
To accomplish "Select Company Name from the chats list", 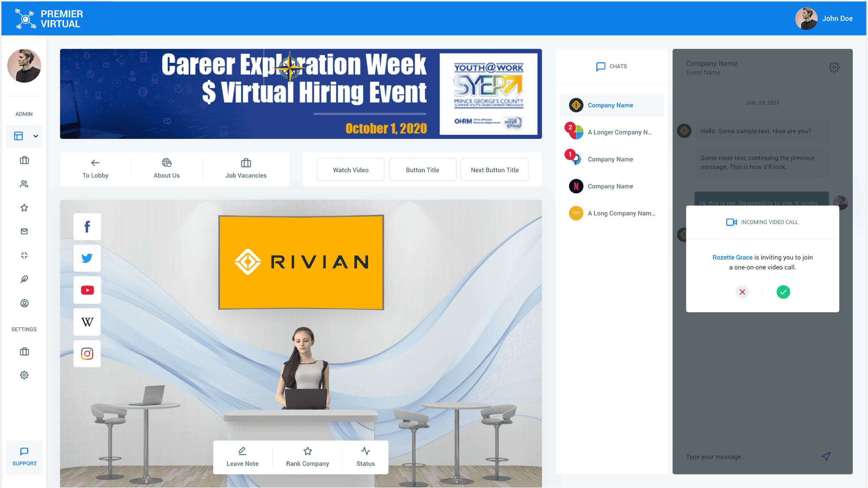I will click(x=611, y=105).
